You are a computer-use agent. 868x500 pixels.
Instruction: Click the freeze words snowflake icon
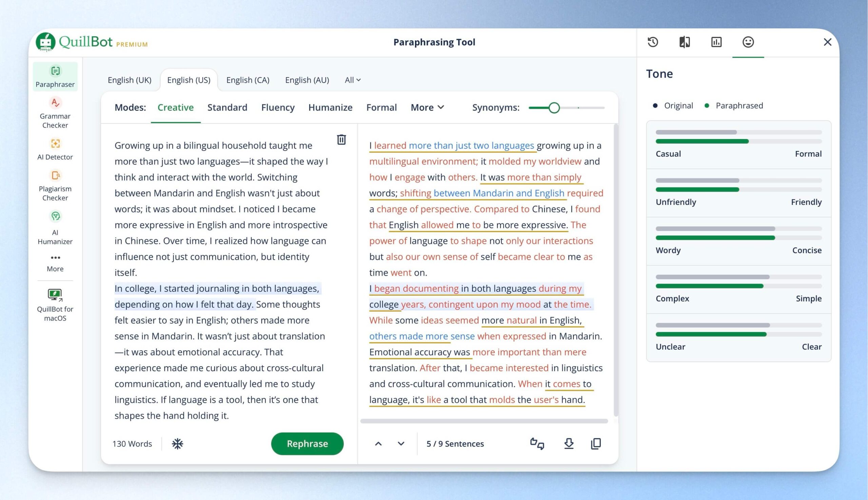pyautogui.click(x=177, y=444)
